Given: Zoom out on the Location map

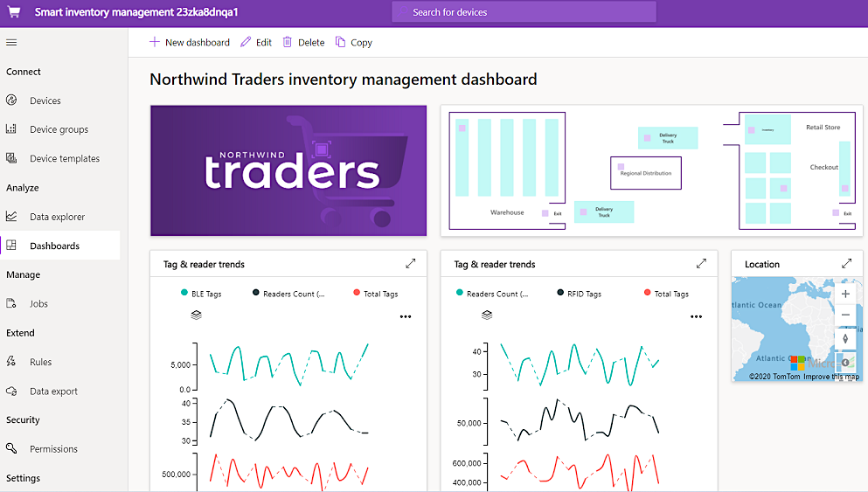Looking at the screenshot, I should 845,315.
